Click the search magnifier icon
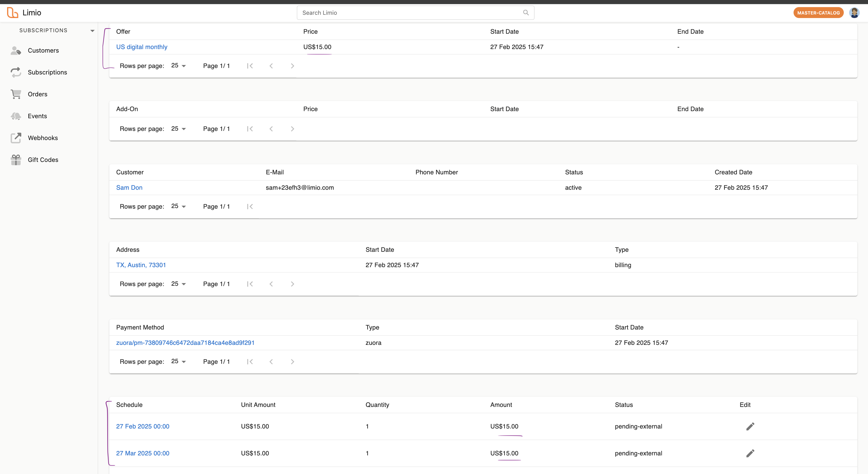868x474 pixels. tap(526, 13)
